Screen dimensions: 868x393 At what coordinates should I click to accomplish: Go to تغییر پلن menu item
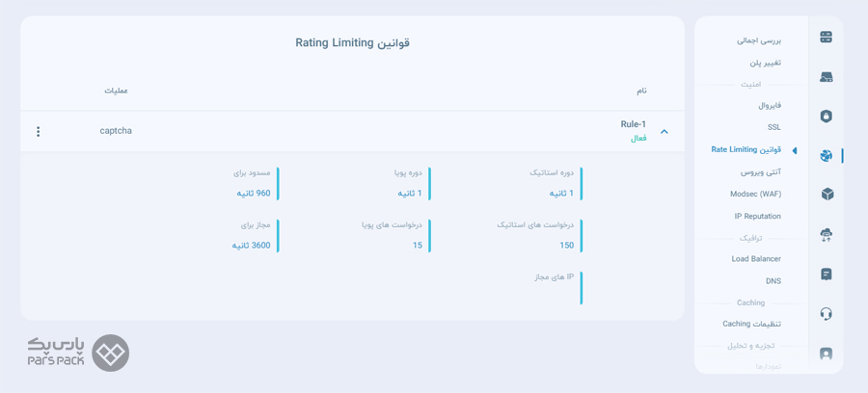click(x=766, y=63)
